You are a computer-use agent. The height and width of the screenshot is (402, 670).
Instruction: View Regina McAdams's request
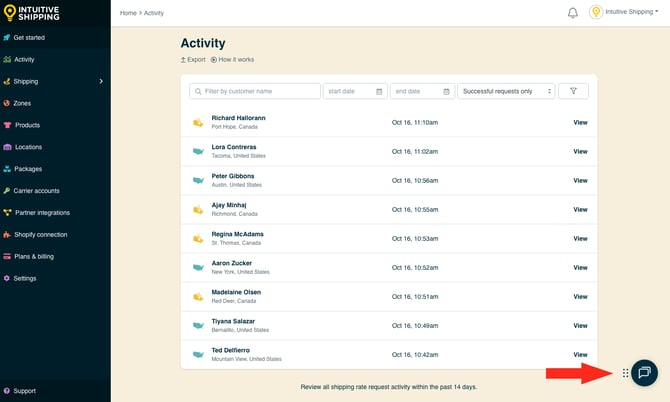point(580,239)
